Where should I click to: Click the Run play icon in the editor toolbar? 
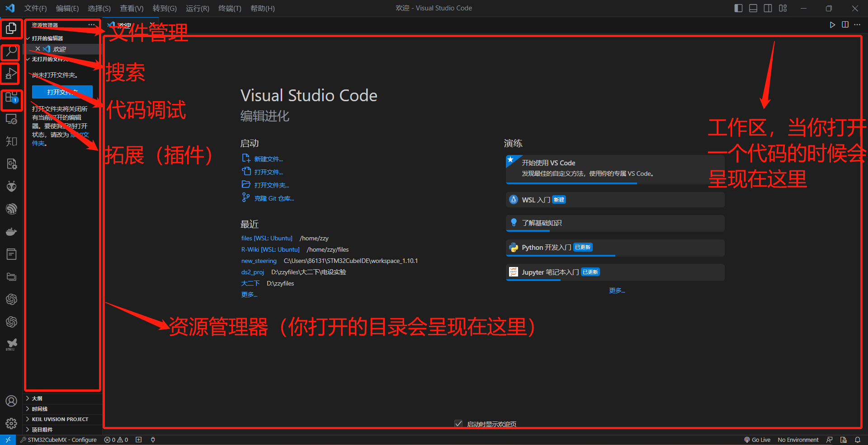click(x=832, y=25)
